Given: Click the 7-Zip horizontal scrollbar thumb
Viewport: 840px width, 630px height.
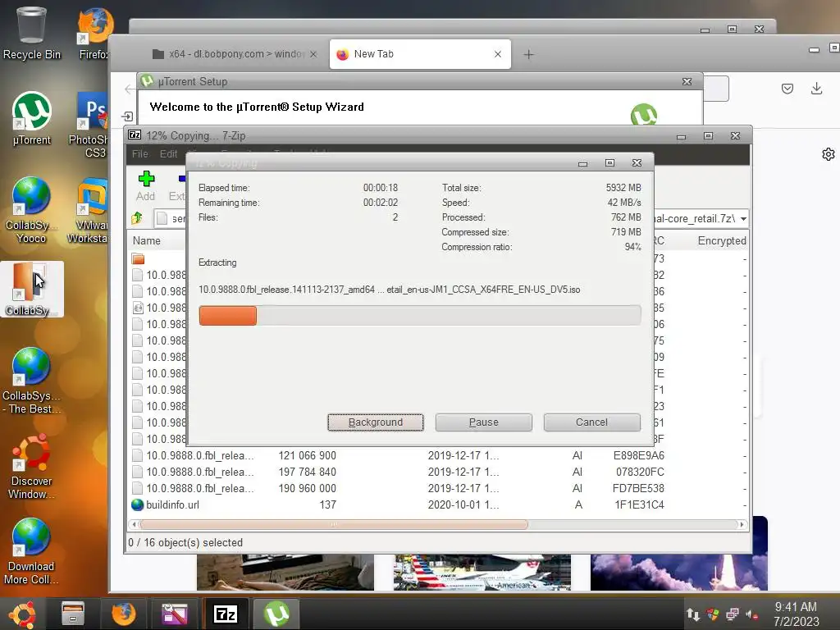Looking at the screenshot, I should pyautogui.click(x=333, y=524).
